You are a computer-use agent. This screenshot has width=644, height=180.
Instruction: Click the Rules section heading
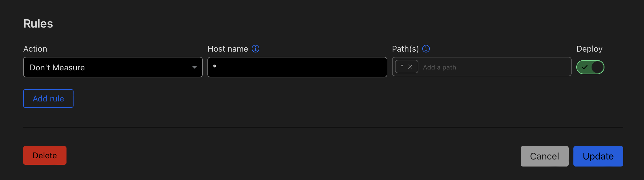(x=38, y=23)
